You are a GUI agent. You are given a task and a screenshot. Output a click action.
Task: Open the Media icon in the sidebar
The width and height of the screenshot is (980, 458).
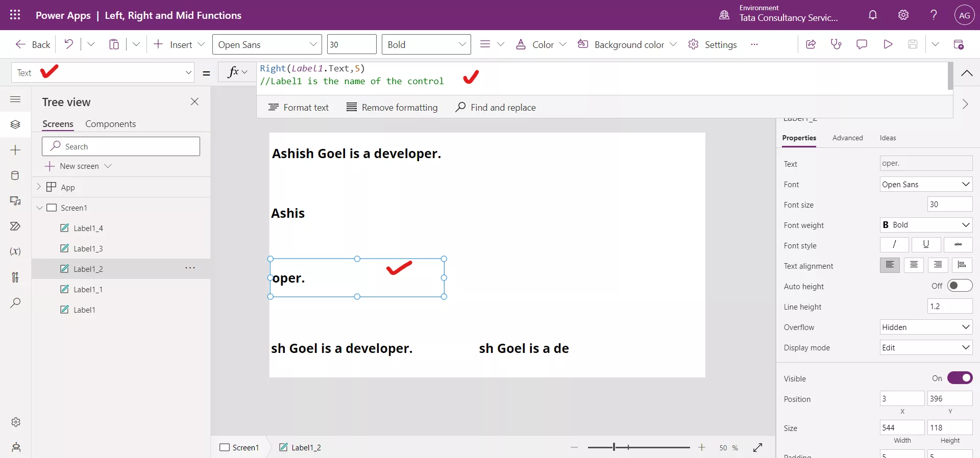click(15, 201)
